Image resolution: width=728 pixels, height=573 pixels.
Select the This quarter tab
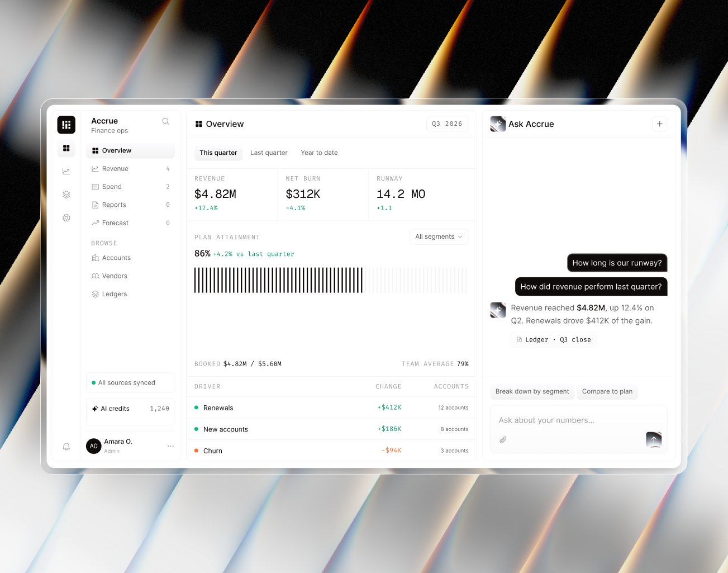[218, 153]
